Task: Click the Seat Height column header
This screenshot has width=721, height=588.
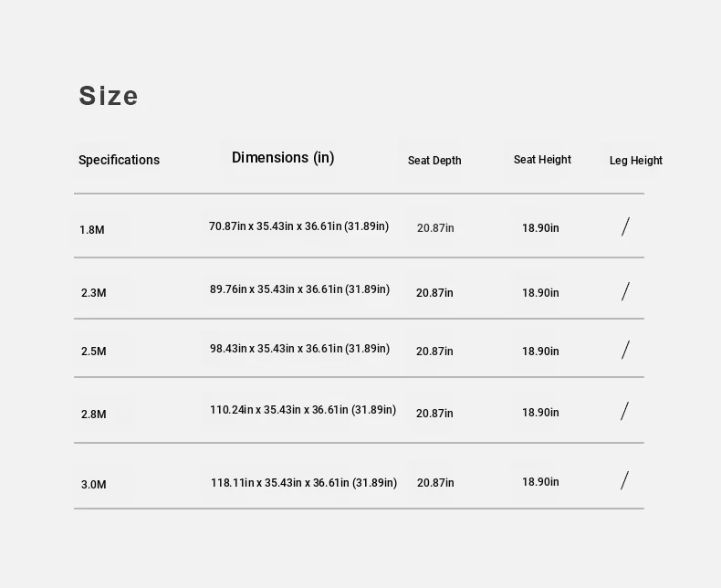Action: (x=542, y=160)
